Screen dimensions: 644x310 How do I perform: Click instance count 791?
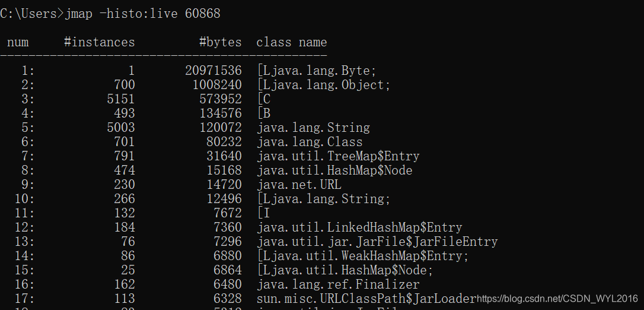[x=125, y=156]
